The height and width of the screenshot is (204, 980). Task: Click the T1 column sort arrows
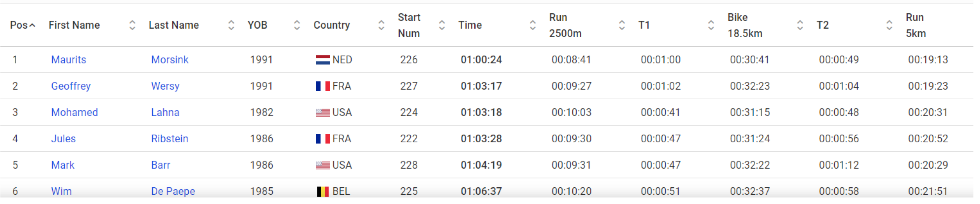pyautogui.click(x=711, y=25)
